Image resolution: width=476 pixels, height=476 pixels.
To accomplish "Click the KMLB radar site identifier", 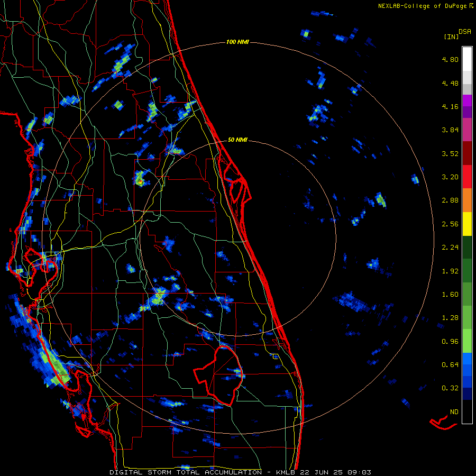I will tap(286, 472).
